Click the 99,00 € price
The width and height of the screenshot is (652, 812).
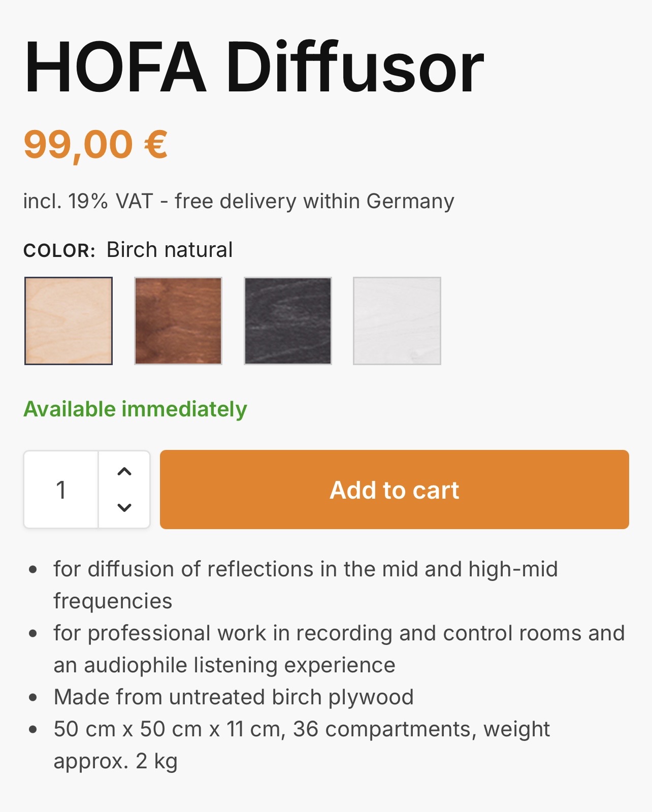(95, 145)
